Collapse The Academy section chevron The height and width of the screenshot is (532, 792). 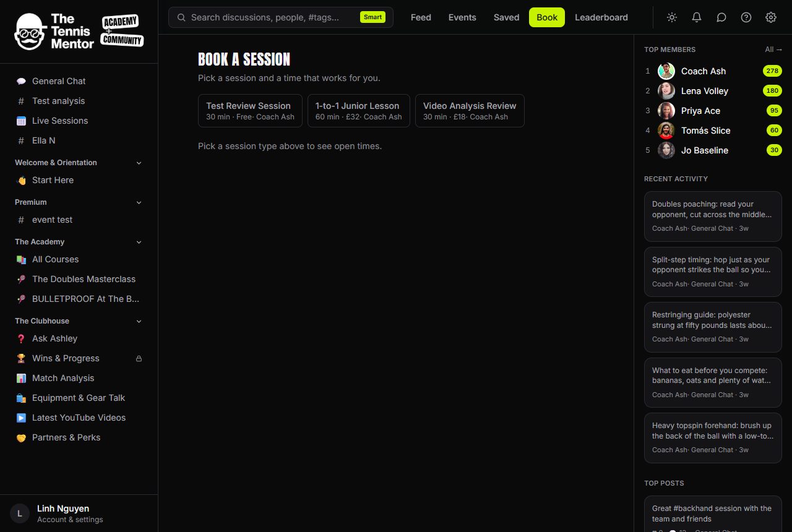(139, 242)
